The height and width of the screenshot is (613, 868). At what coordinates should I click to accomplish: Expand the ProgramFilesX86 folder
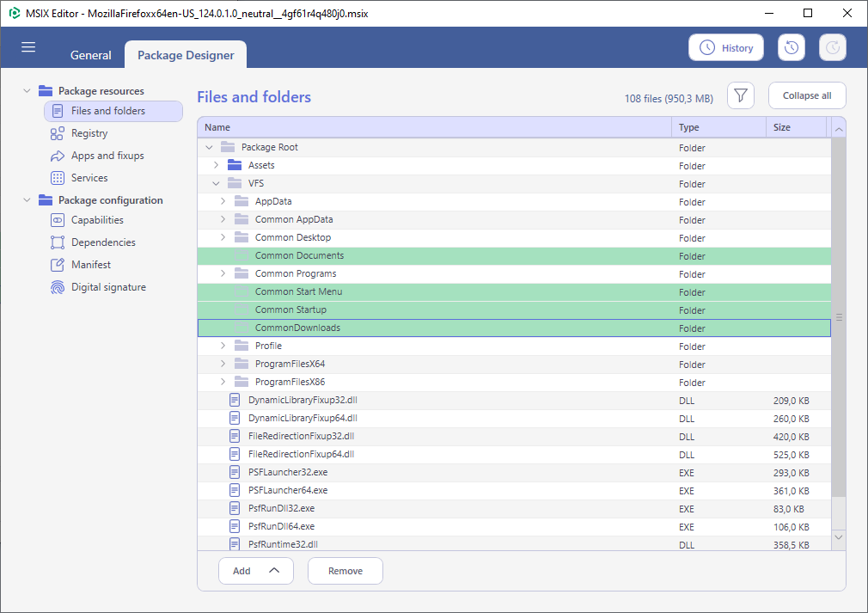(223, 382)
